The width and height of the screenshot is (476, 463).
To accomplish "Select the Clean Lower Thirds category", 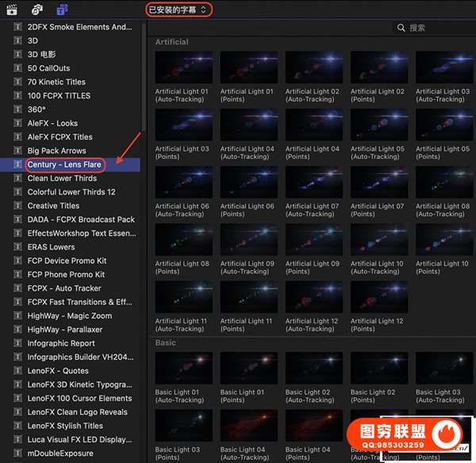I will (62, 178).
